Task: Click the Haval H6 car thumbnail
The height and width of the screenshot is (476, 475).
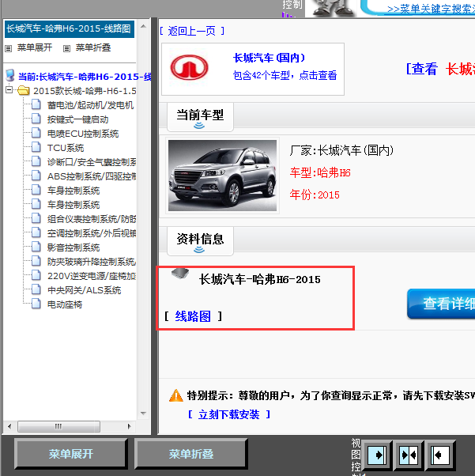Action: point(222,176)
